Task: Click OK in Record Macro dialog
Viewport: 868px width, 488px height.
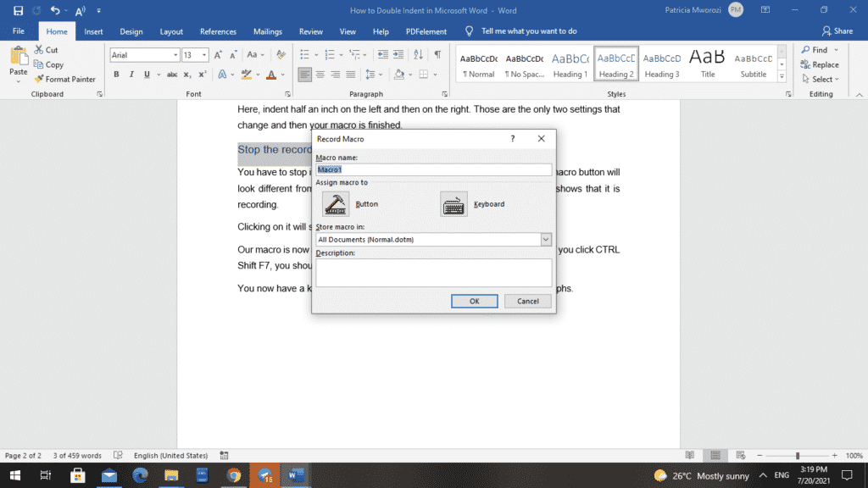Action: tap(475, 301)
